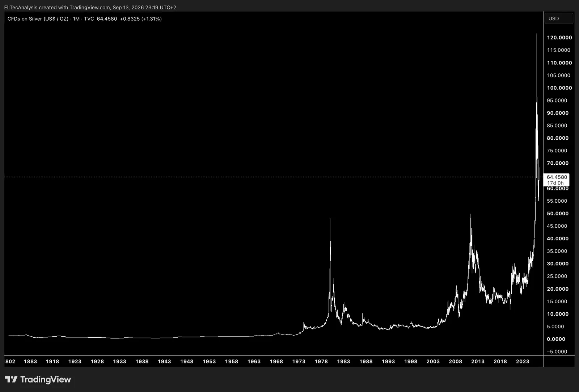
Task: Click the 1883 year label on time axis
Action: point(30,361)
